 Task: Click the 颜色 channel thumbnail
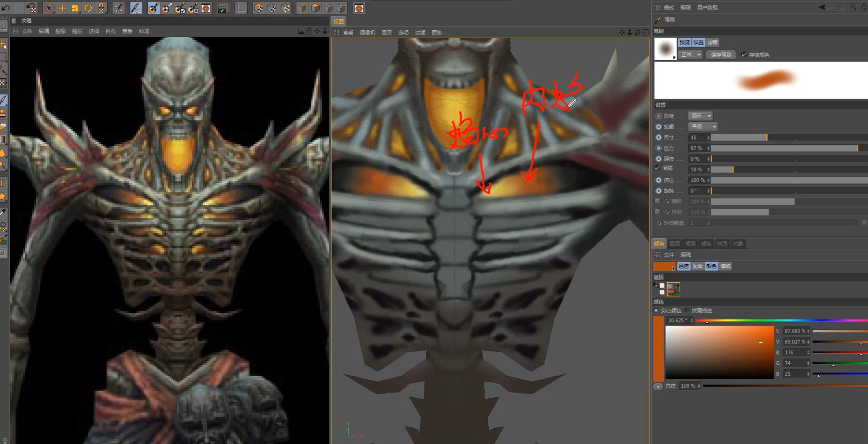673,289
